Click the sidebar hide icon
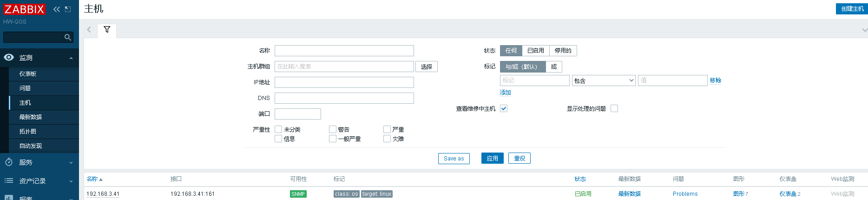The image size is (868, 200). (68, 9)
